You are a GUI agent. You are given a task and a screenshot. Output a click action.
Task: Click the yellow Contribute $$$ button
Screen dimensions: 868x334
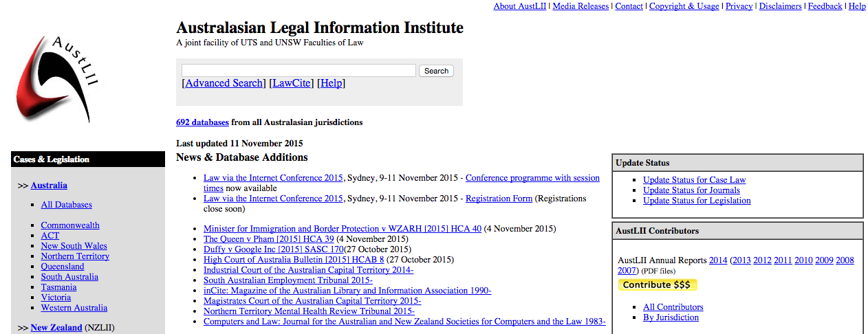click(657, 285)
